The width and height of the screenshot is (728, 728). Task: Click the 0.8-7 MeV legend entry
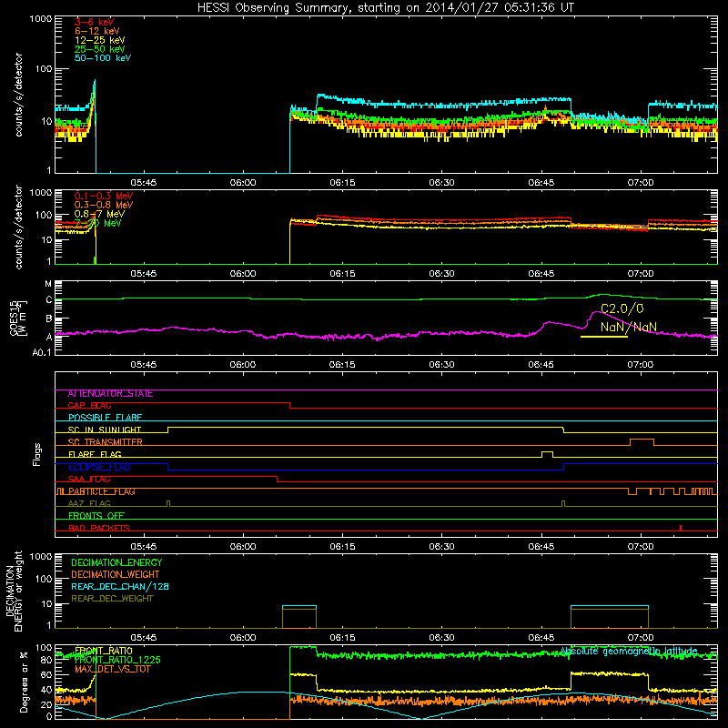[x=99, y=214]
